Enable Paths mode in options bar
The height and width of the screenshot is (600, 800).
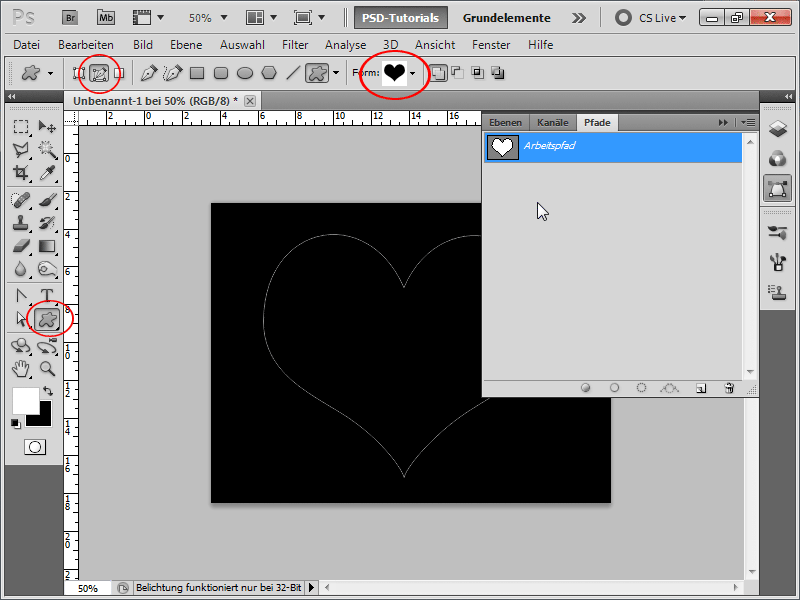point(99,73)
